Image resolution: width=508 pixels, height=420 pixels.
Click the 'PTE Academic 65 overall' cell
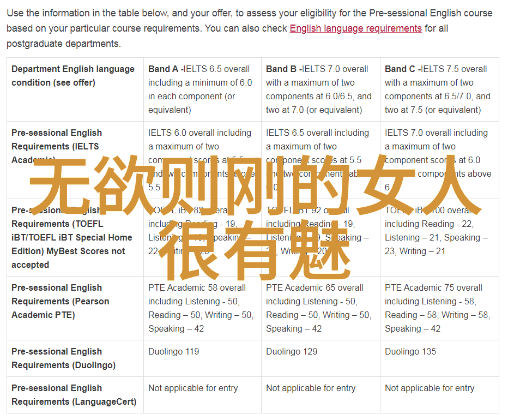point(320,308)
